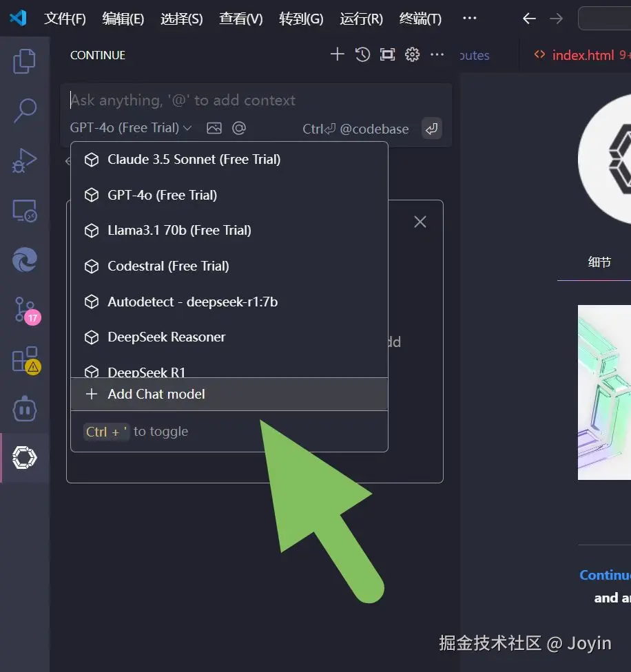This screenshot has height=672, width=631.
Task: Open the 文件(F) menu
Action: tap(65, 19)
